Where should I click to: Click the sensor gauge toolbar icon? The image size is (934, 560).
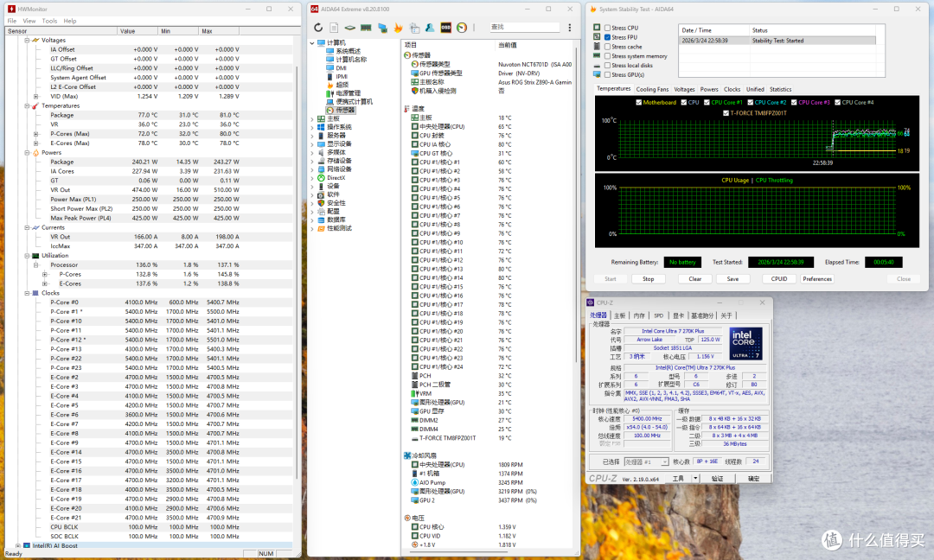(x=462, y=28)
